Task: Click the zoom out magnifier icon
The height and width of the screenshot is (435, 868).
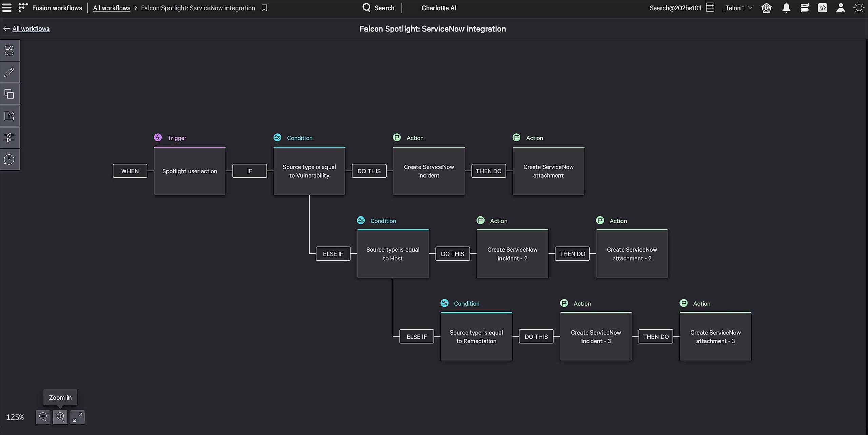Action: (x=43, y=417)
